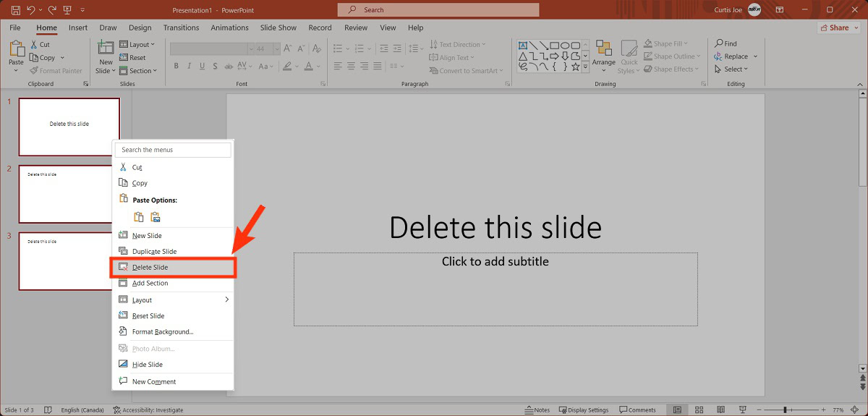The width and height of the screenshot is (868, 416).
Task: Open the Section dropdown in Slides group
Action: pos(140,71)
